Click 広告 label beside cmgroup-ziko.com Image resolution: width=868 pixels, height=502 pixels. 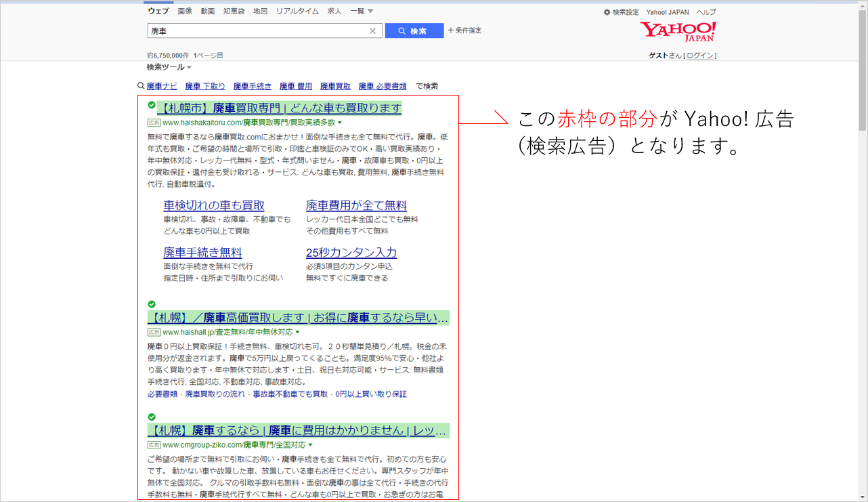pyautogui.click(x=154, y=445)
